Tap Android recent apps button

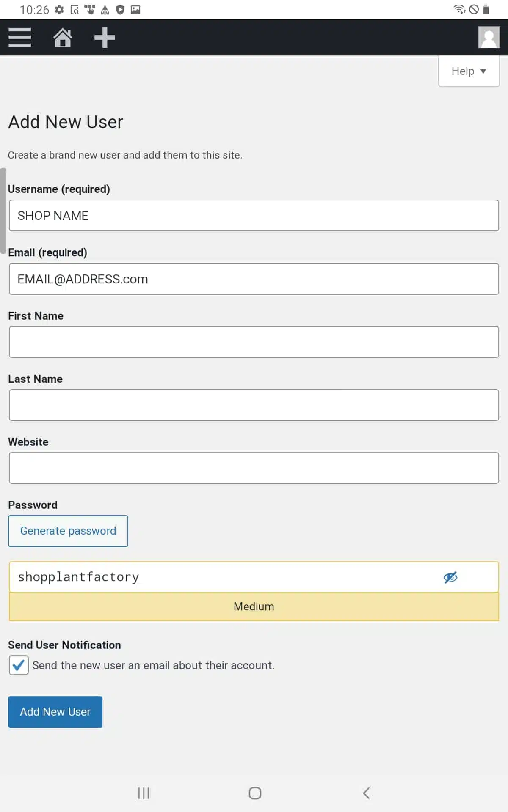pyautogui.click(x=144, y=793)
